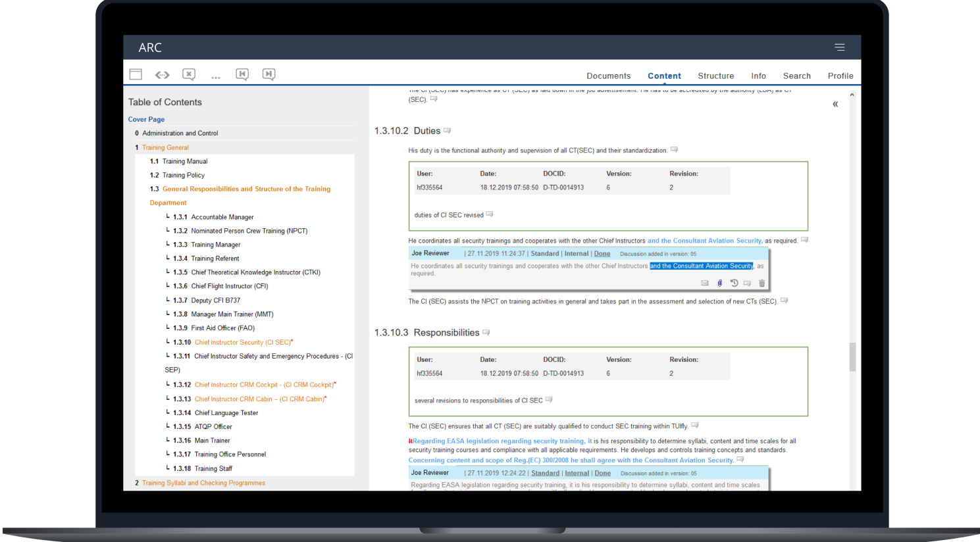This screenshot has width=980, height=542.
Task: View revision history icon in the discussion box
Action: pos(734,283)
